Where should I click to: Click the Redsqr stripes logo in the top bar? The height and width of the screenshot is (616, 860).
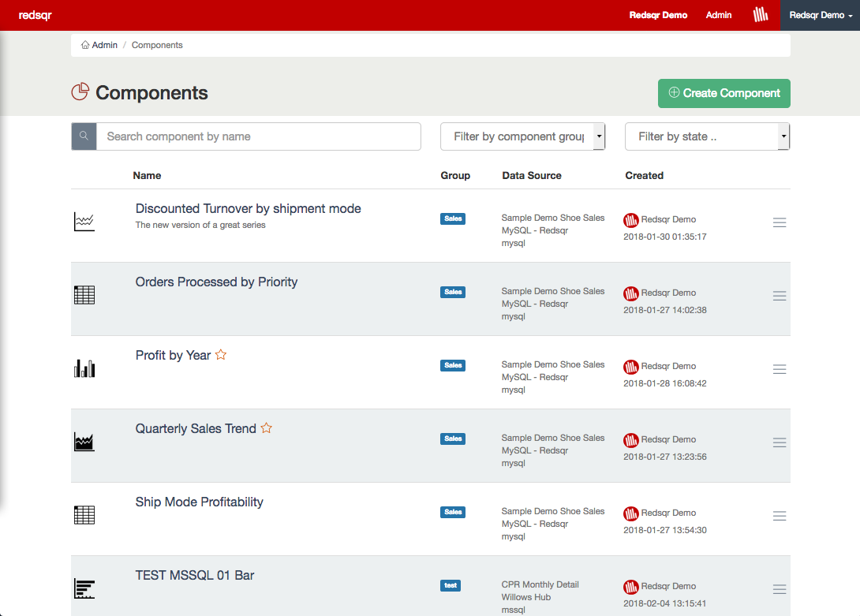pos(760,15)
